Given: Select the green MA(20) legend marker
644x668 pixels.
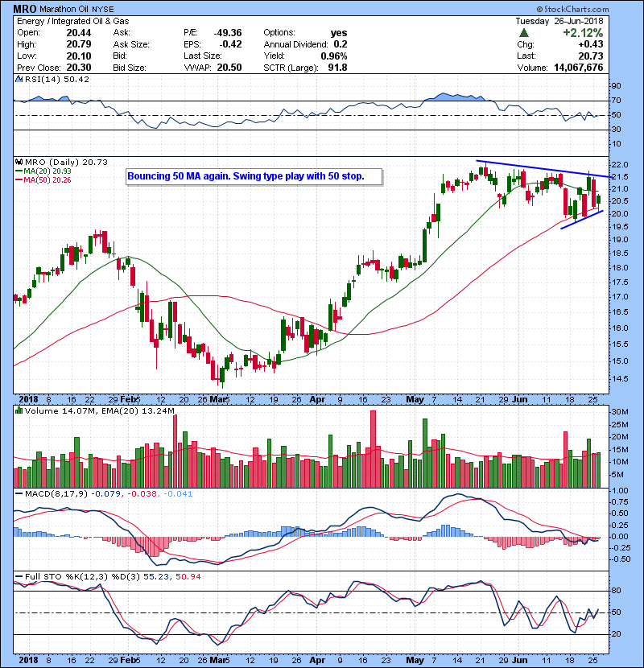Looking at the screenshot, I should (19, 172).
